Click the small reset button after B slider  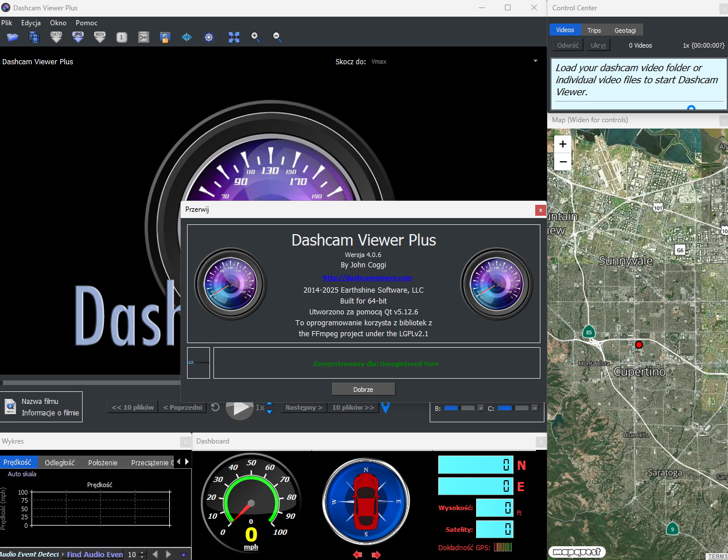481,408
